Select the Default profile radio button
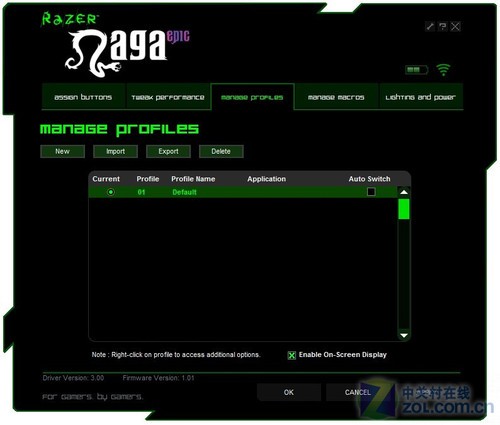Viewport: 500px width, 425px height. tap(111, 192)
